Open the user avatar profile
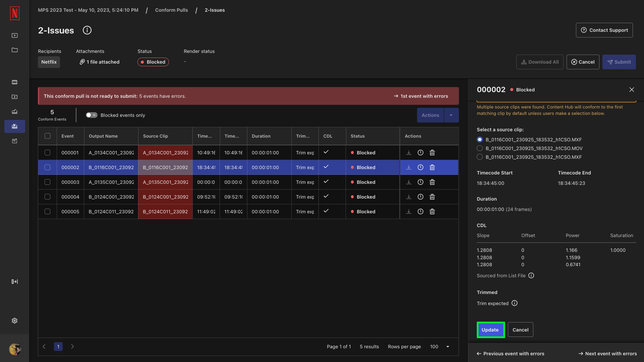The width and height of the screenshot is (644, 362). coord(15,349)
